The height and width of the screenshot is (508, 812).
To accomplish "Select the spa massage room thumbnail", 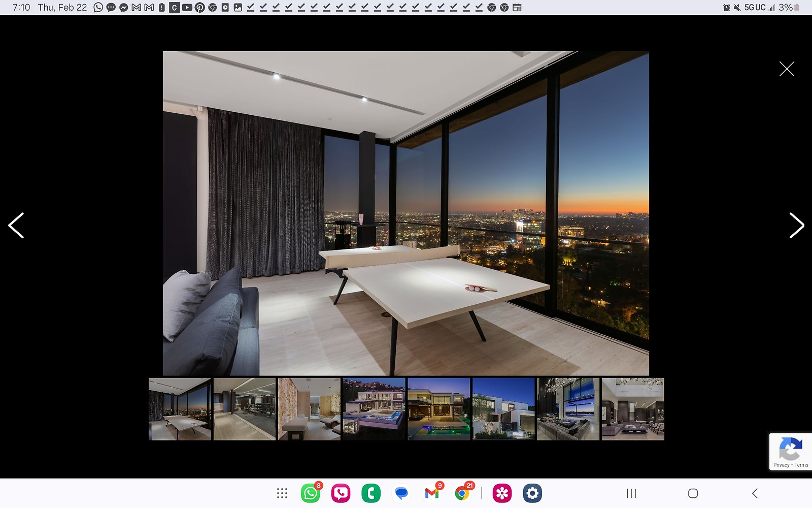I will (x=309, y=409).
